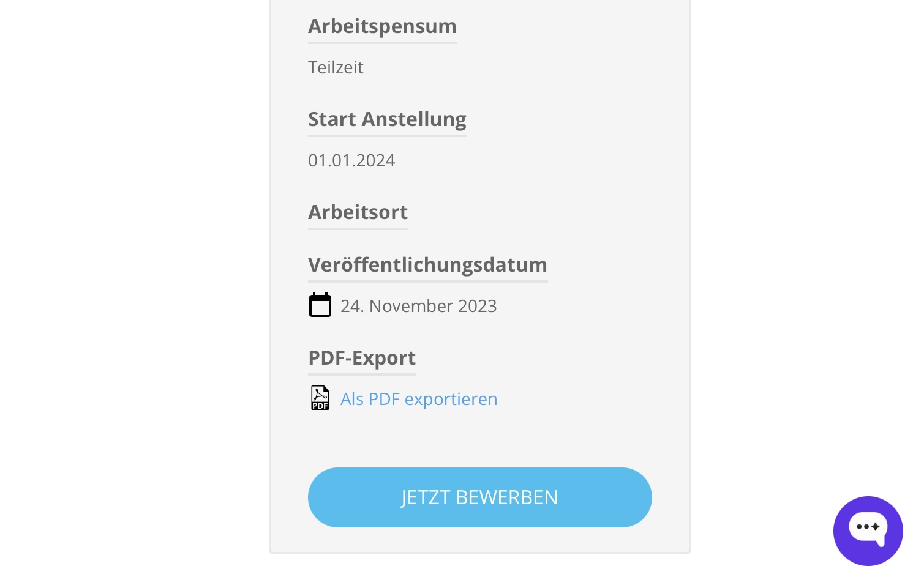The image size is (924, 577).
Task: Click the start date 01.01.2024
Action: coord(351,160)
